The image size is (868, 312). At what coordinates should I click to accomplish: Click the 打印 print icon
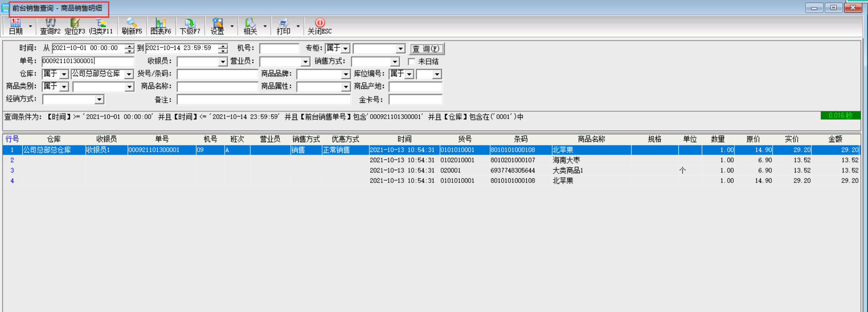point(283,26)
